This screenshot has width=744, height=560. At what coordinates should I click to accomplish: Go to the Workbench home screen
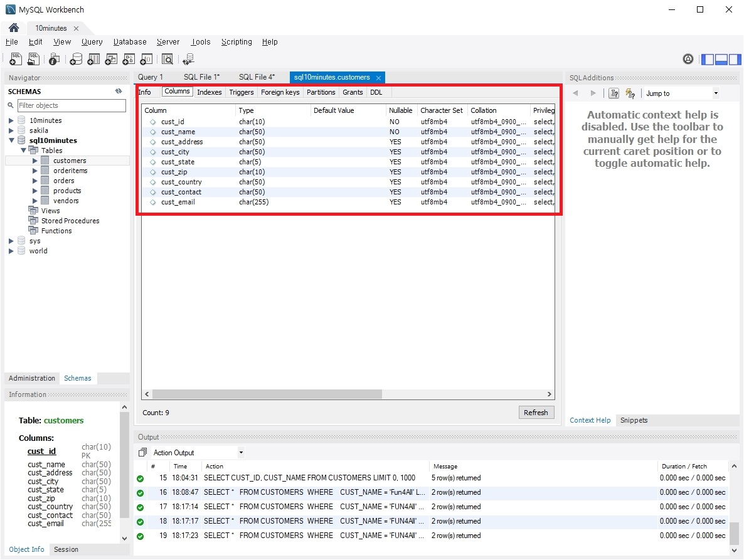pyautogui.click(x=14, y=28)
